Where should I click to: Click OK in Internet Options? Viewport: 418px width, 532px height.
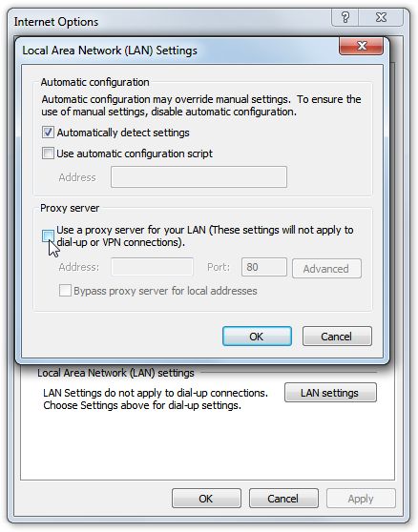click(206, 499)
